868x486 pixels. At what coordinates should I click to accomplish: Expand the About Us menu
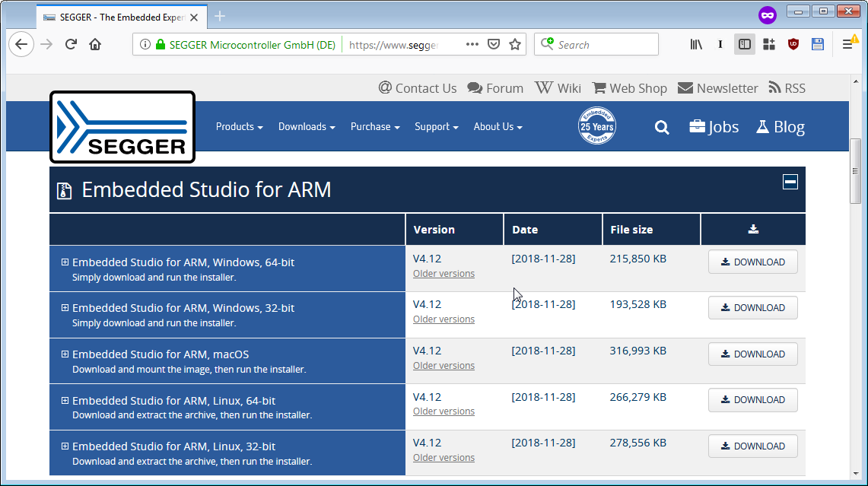(x=498, y=127)
